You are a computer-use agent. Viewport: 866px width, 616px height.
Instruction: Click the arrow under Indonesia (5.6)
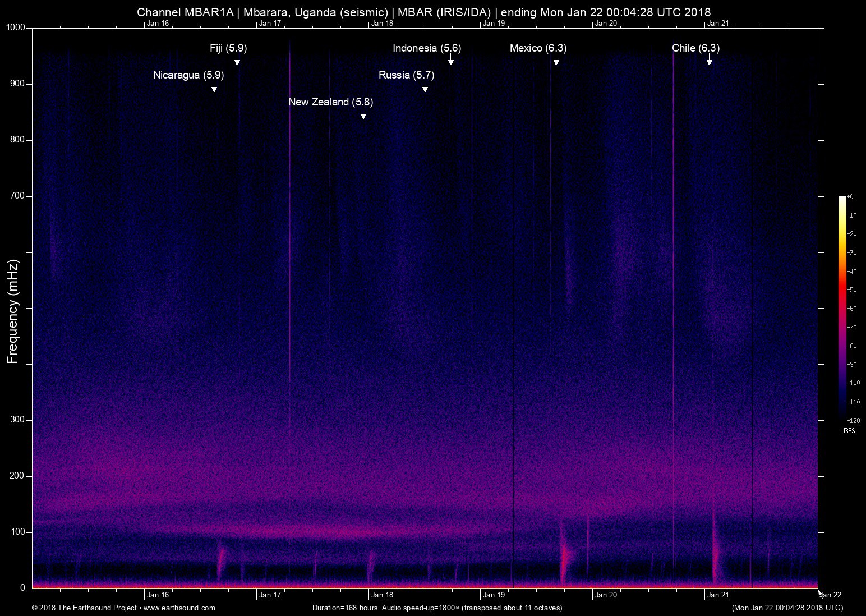point(450,61)
